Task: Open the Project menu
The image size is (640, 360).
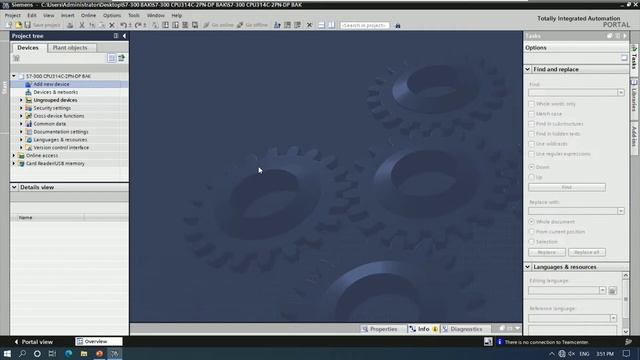Action: coord(12,16)
